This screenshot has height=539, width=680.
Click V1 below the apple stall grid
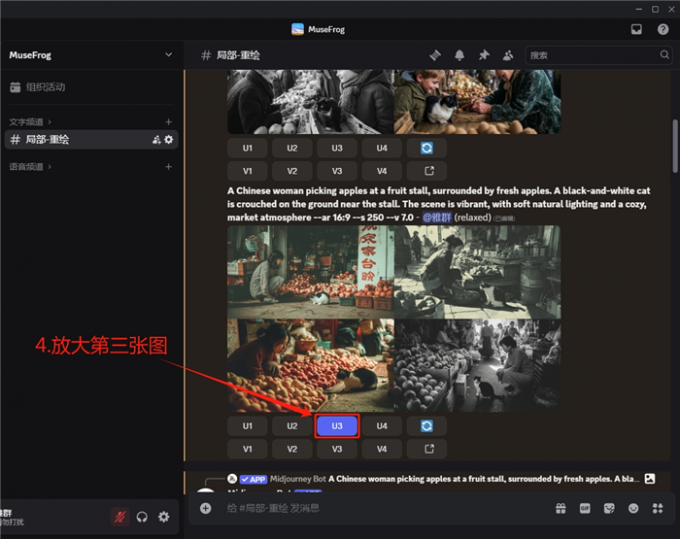click(247, 449)
